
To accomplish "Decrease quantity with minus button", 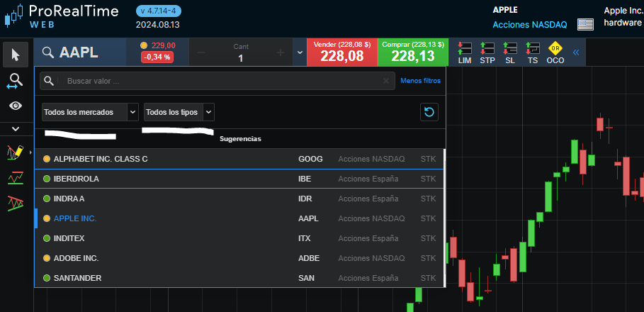I will click(201, 52).
